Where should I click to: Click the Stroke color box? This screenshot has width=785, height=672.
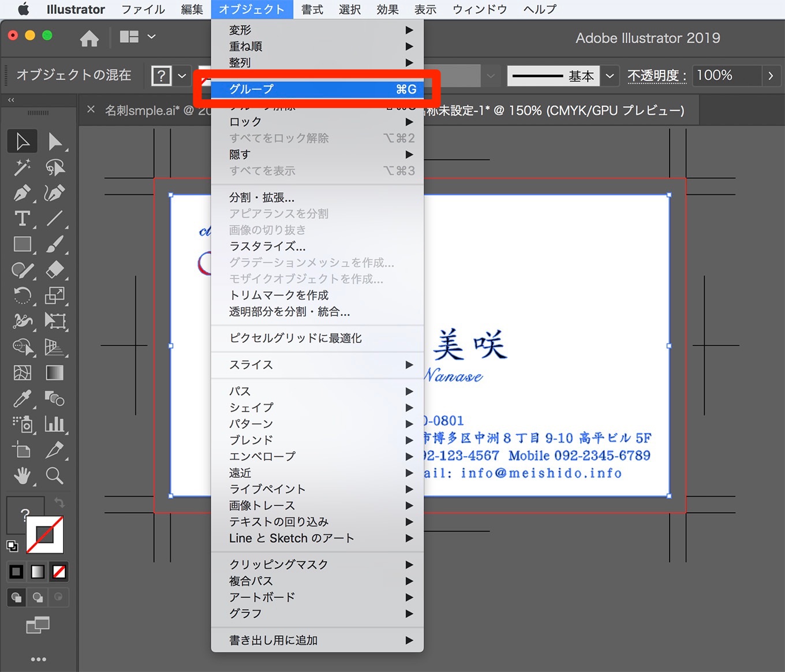[45, 535]
